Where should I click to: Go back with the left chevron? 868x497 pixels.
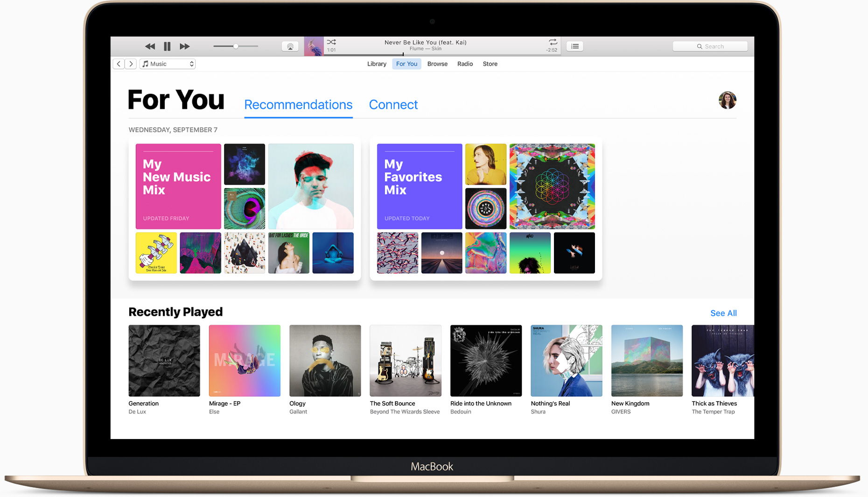[119, 64]
